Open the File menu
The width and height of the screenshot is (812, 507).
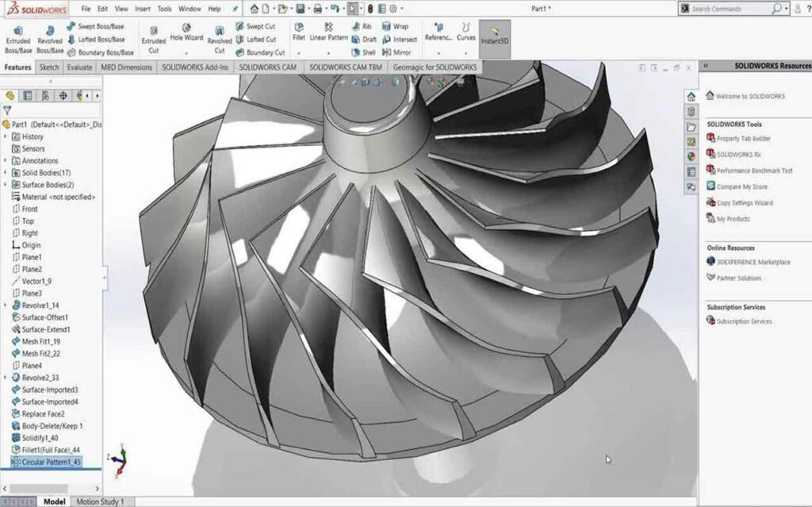point(86,9)
